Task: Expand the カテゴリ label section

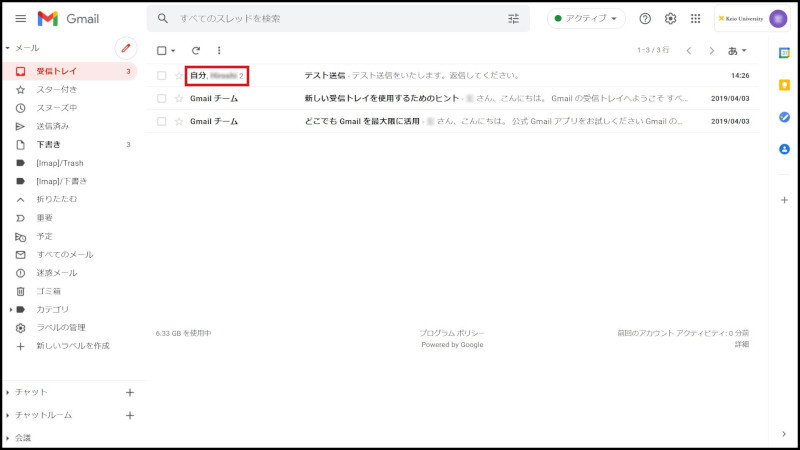Action: pyautogui.click(x=9, y=309)
